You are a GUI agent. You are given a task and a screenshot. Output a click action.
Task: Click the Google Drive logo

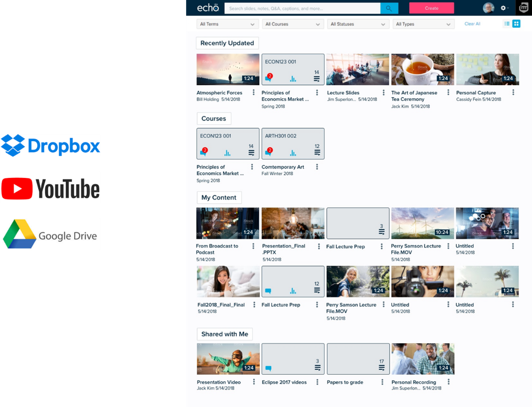tap(50, 234)
